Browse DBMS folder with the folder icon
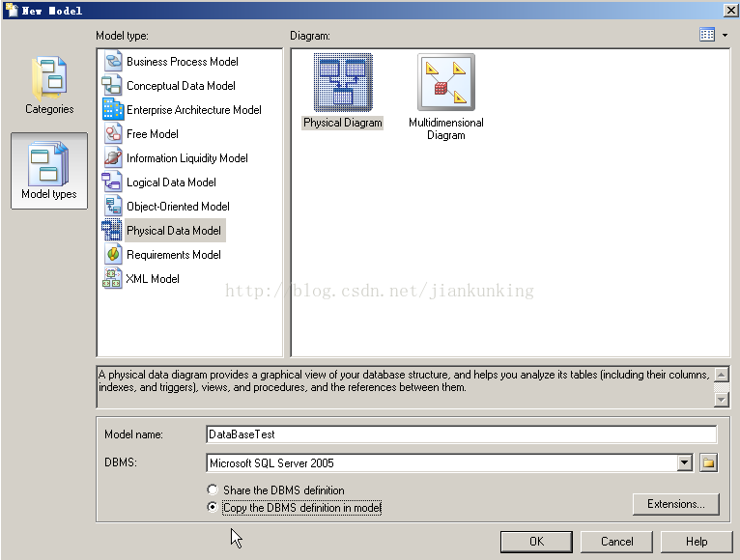740x560 pixels. (708, 462)
